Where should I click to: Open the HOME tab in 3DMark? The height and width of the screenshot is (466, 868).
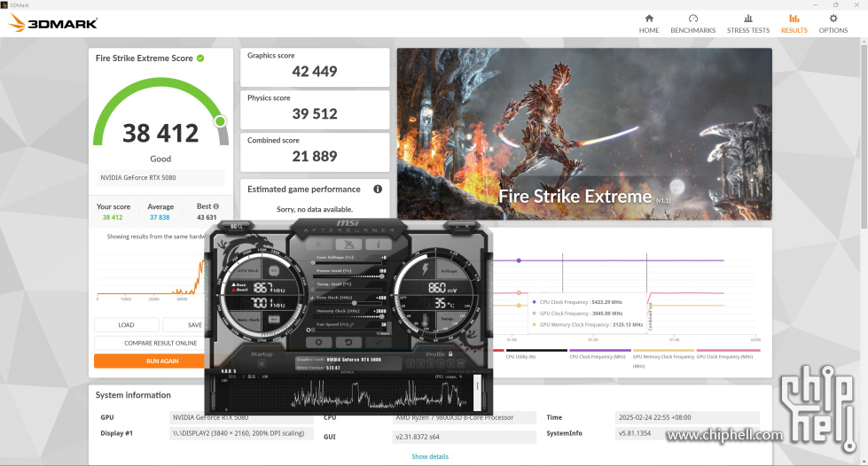pos(649,24)
